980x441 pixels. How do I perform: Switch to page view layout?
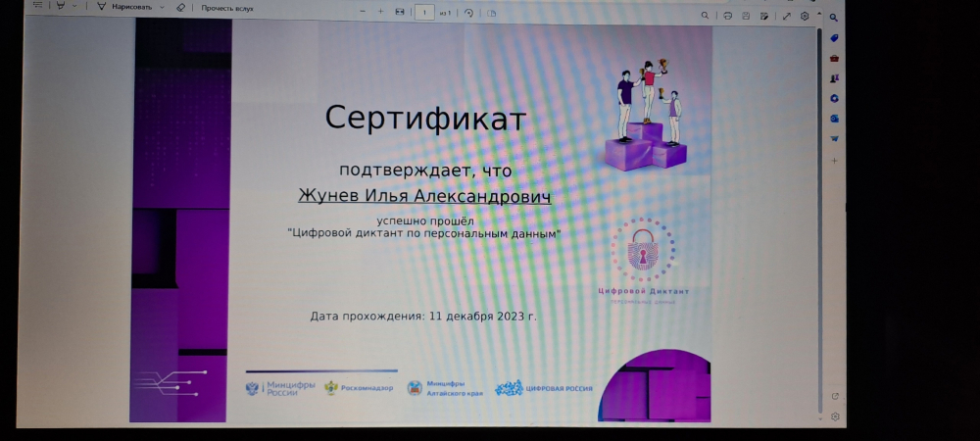tap(491, 13)
